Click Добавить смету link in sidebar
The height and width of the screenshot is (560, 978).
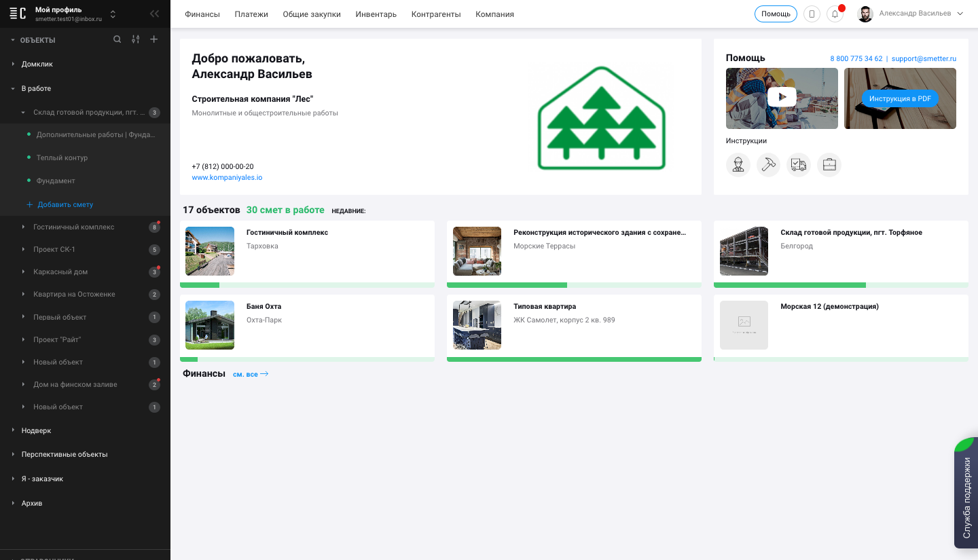[x=65, y=204]
